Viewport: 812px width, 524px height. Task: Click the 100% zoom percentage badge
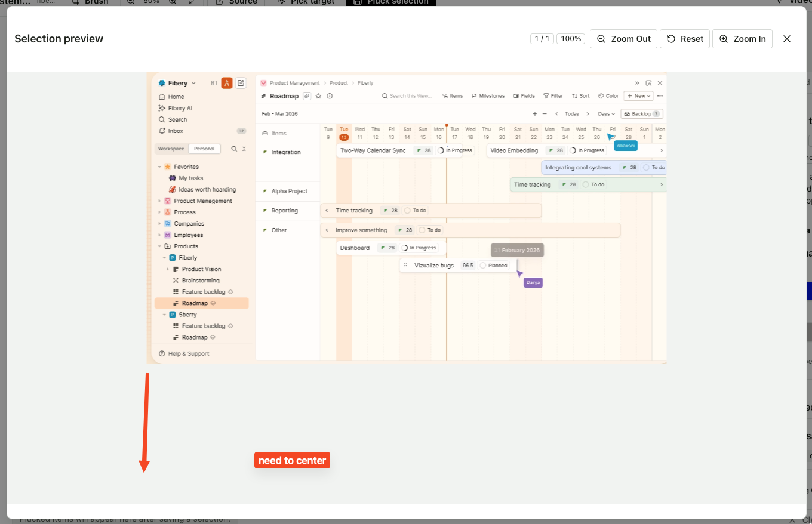pyautogui.click(x=571, y=39)
